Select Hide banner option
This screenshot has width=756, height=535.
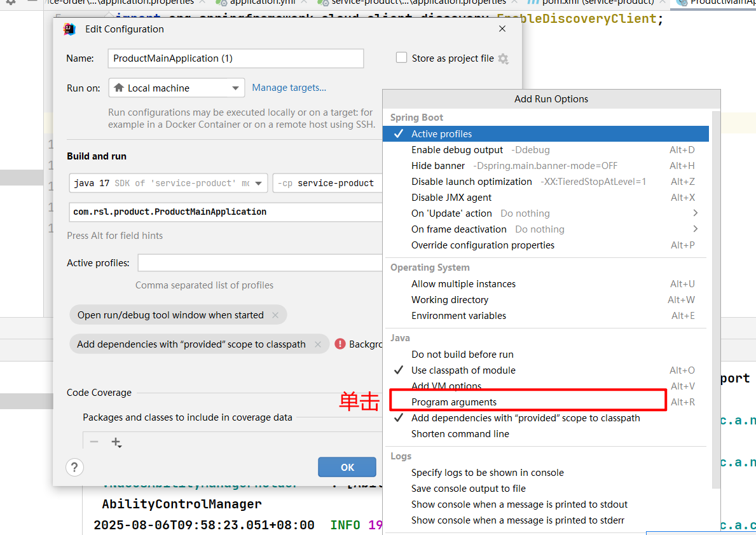(545, 166)
